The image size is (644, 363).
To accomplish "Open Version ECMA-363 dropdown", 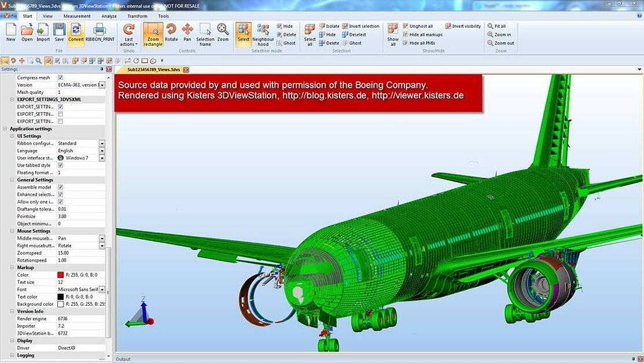I will tap(102, 85).
